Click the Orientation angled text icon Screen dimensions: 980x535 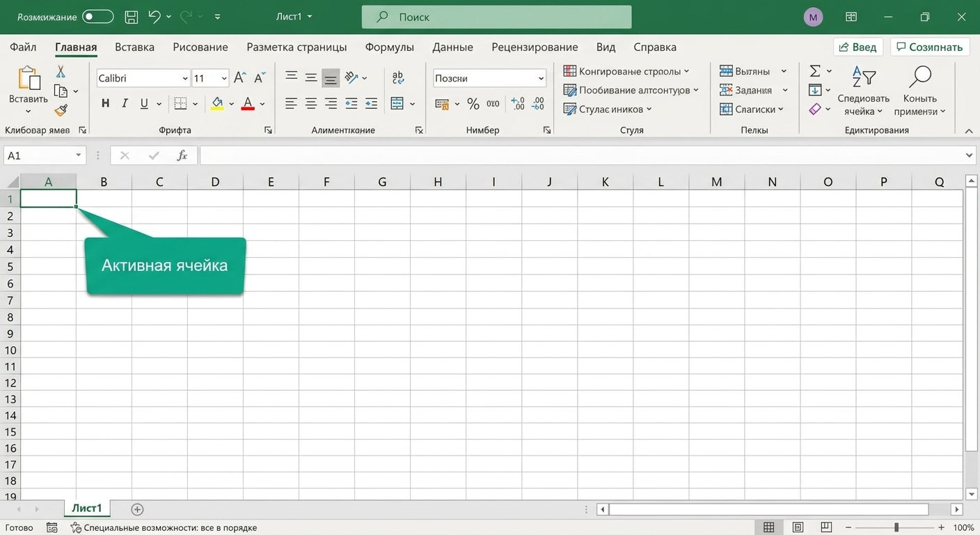[351, 78]
